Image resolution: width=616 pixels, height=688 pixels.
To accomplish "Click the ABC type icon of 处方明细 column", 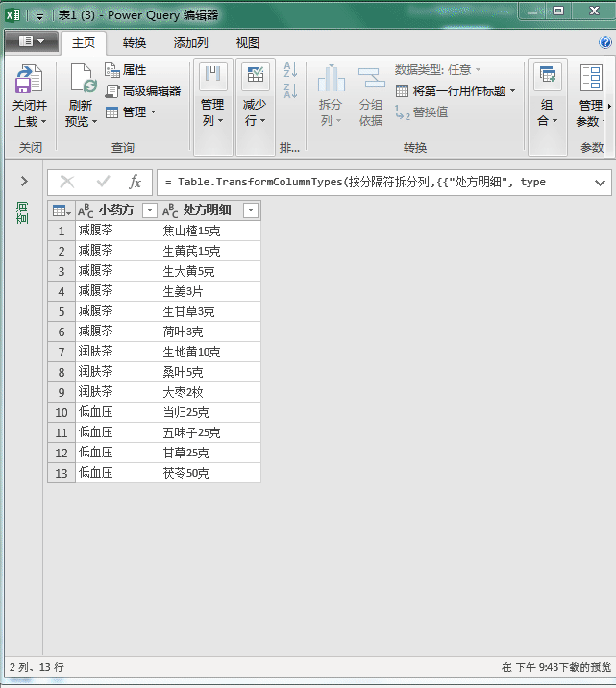I will 170,210.
